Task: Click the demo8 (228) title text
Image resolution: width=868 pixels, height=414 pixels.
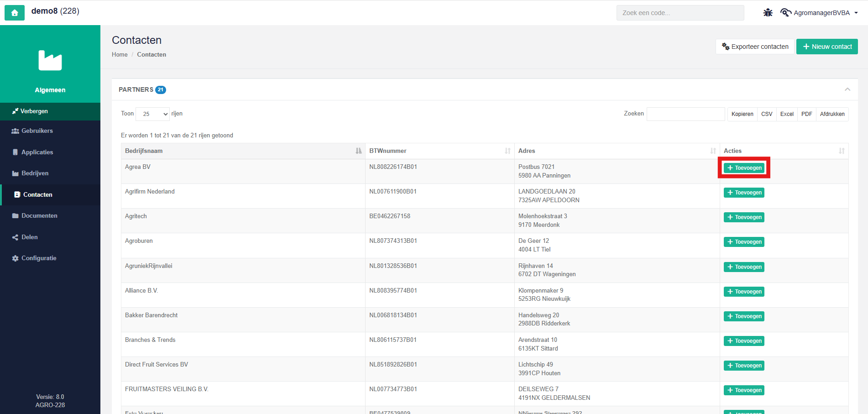Action: coord(55,11)
